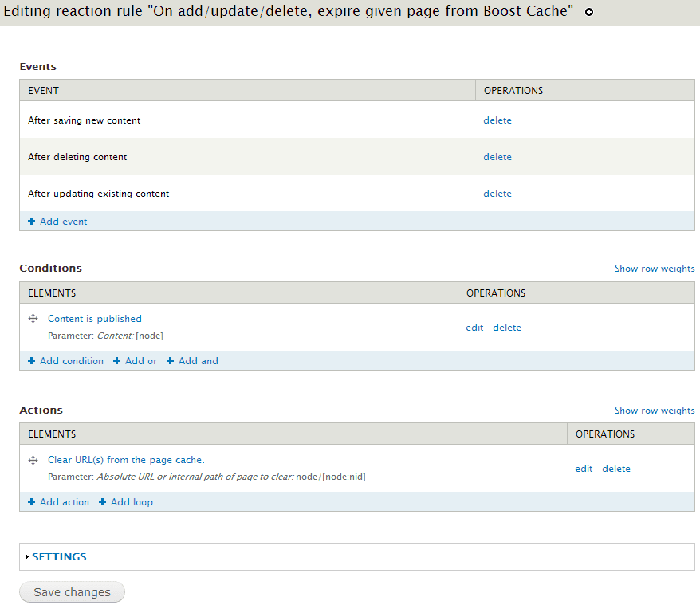Edit the "Clear URL(s) from the page cache" action

[x=583, y=468]
